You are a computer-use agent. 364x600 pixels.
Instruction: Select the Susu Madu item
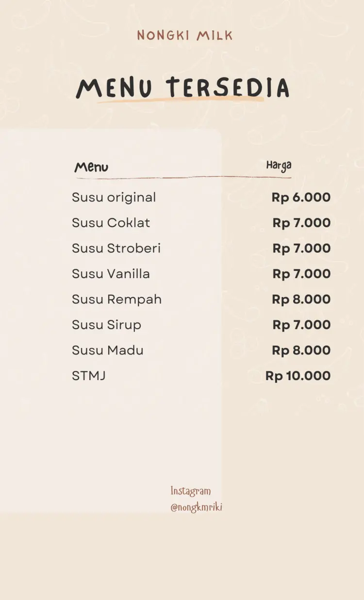click(107, 350)
